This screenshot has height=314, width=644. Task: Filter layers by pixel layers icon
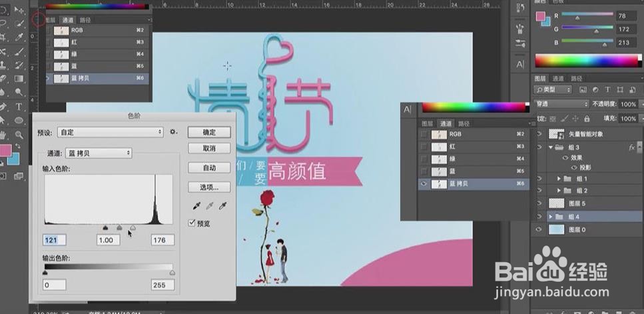[x=583, y=89]
